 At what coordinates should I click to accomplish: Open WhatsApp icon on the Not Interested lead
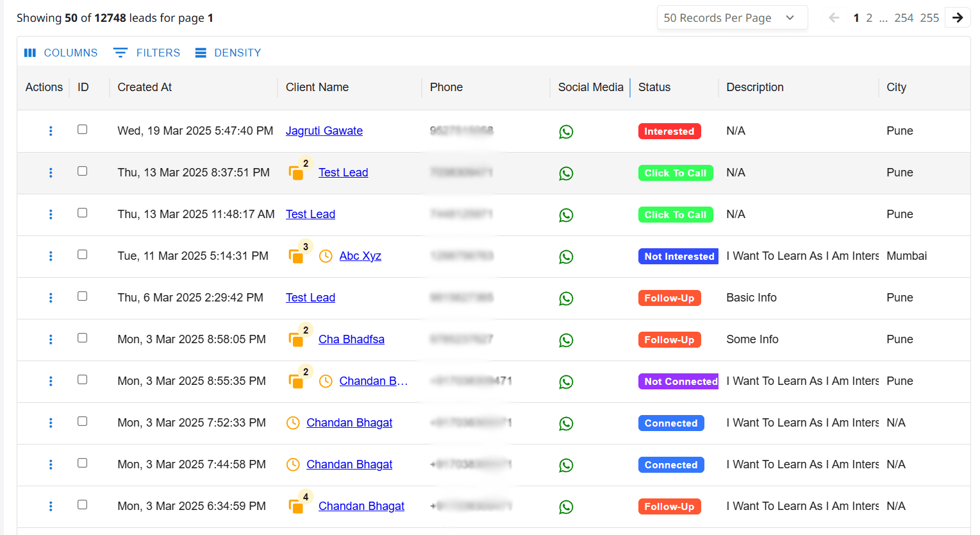566,257
